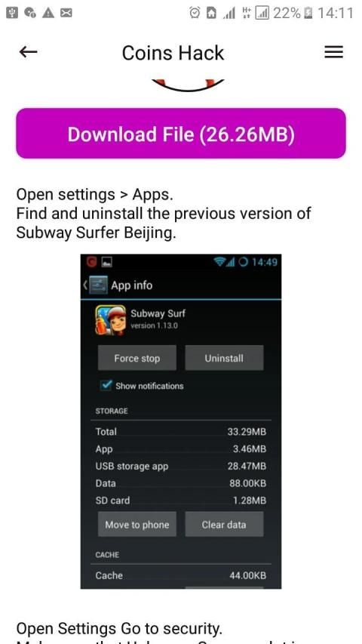Click the Subway Surf app icon
Image resolution: width=362 pixels, height=644 pixels.
[x=111, y=320]
